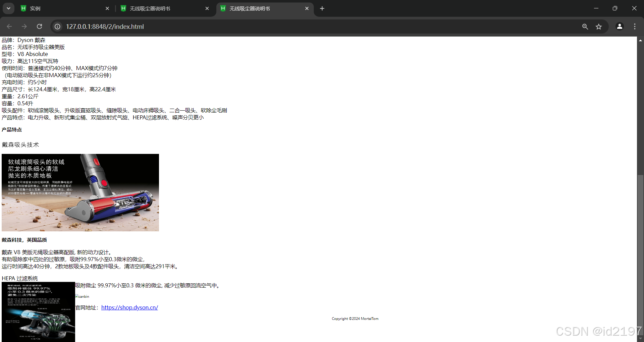The height and width of the screenshot is (342, 644).
Task: Click the HEPA 过滤系统 label
Action: click(x=20, y=278)
